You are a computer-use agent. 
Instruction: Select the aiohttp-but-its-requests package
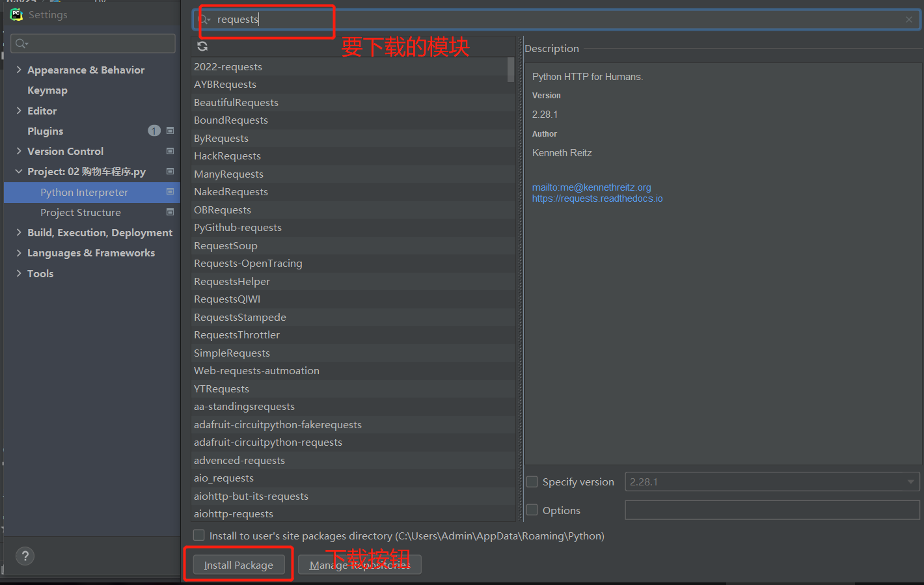353,496
